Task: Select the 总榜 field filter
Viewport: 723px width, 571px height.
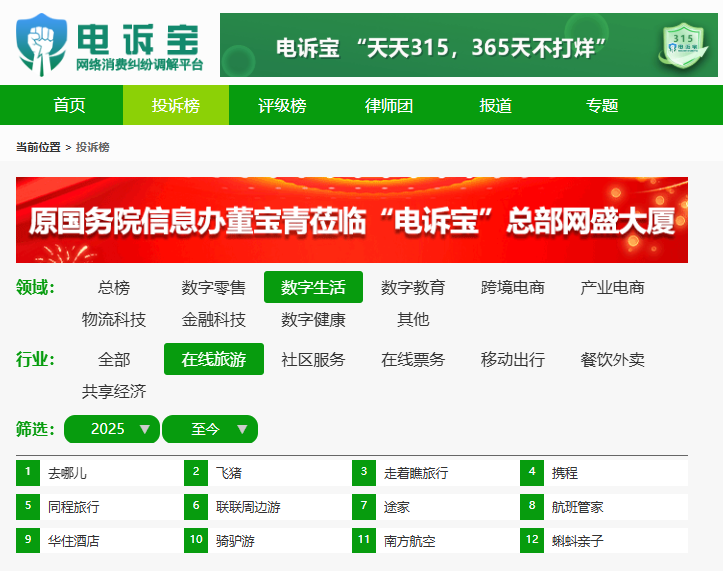Action: [114, 287]
